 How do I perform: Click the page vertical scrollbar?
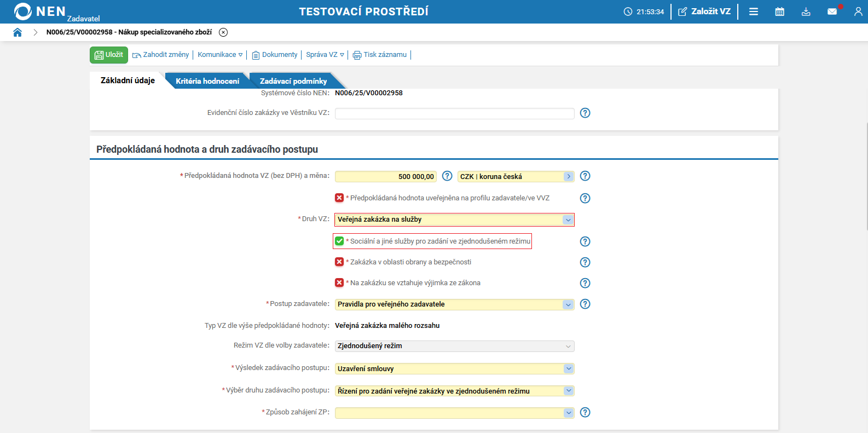tap(866, 175)
